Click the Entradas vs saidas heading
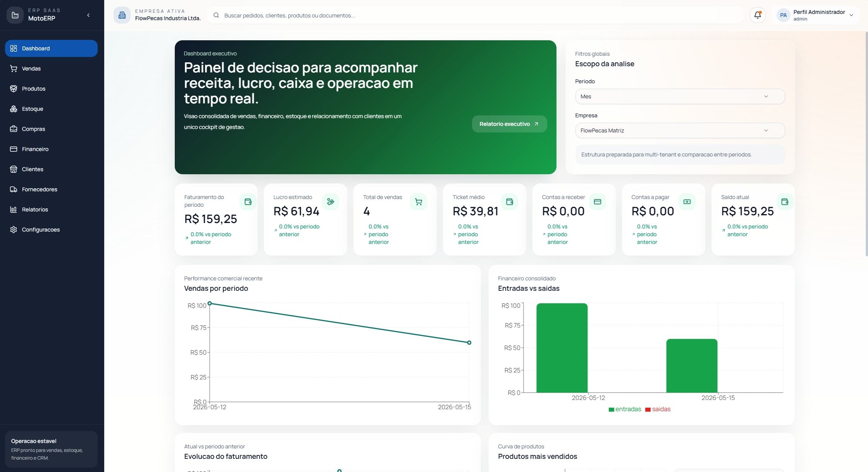The width and height of the screenshot is (868, 472). (529, 288)
